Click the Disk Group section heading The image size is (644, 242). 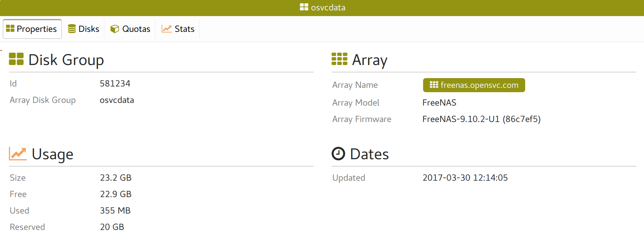(66, 60)
